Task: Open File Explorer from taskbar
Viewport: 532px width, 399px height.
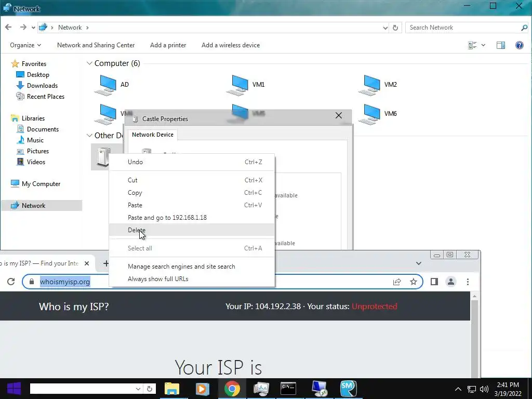Action: point(171,389)
